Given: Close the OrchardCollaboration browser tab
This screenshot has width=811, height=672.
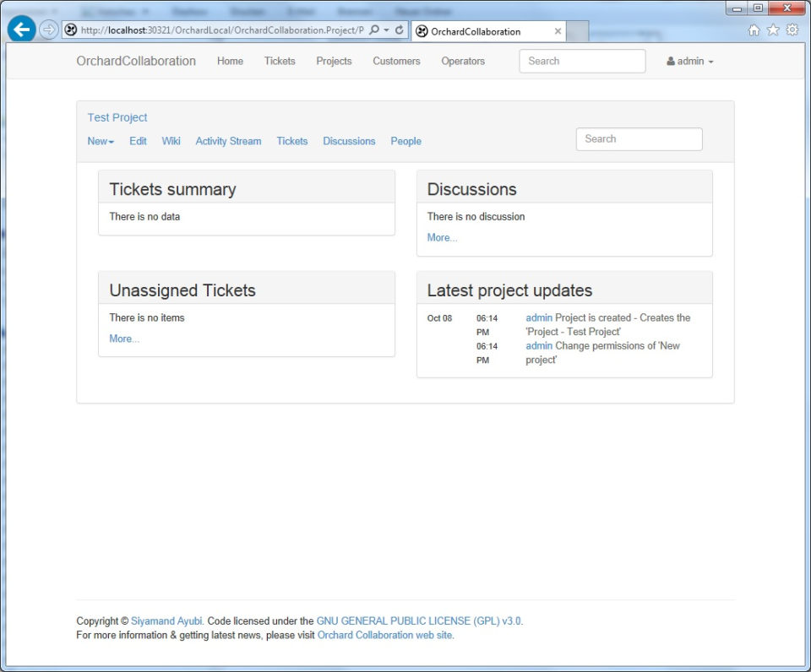Looking at the screenshot, I should tap(558, 31).
